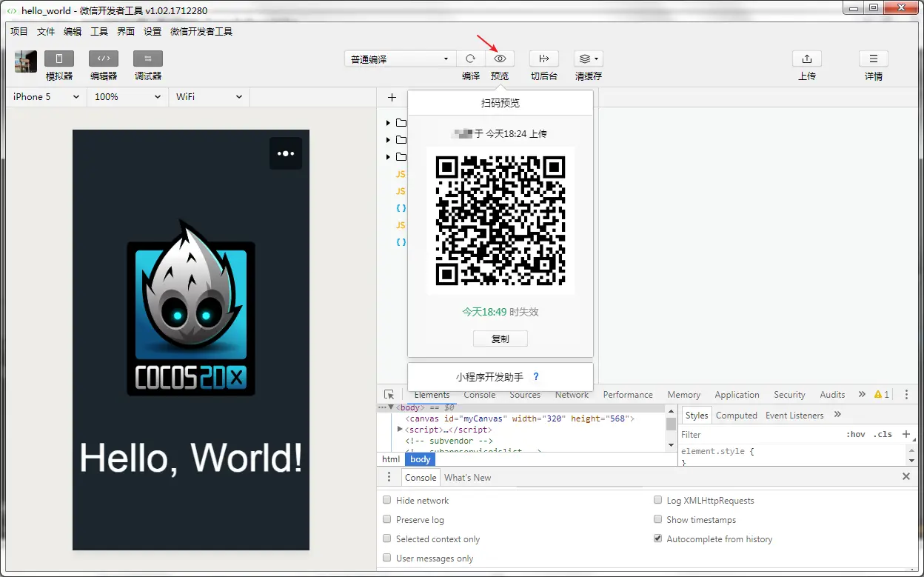Image resolution: width=924 pixels, height=577 pixels.
Task: Open the 普通编译 compile mode dropdown
Action: pos(400,59)
